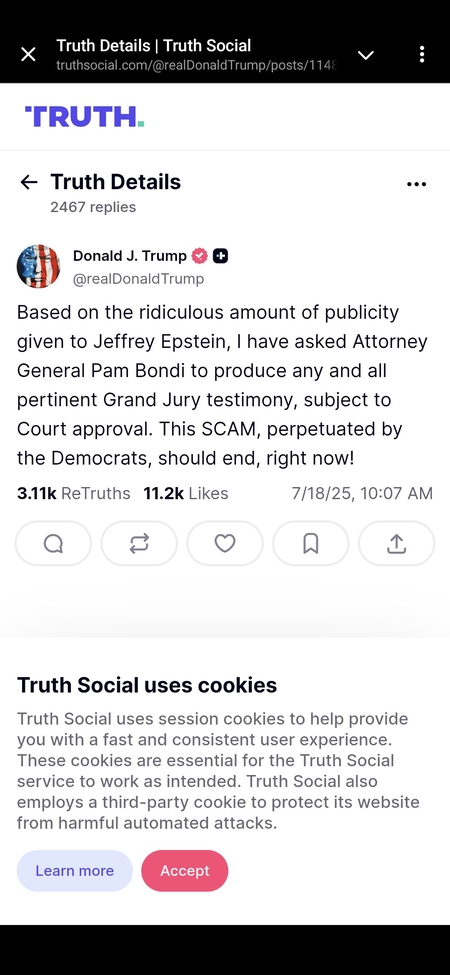The image size is (450, 975).
Task: Go back using the arrow icon
Action: coord(29,182)
